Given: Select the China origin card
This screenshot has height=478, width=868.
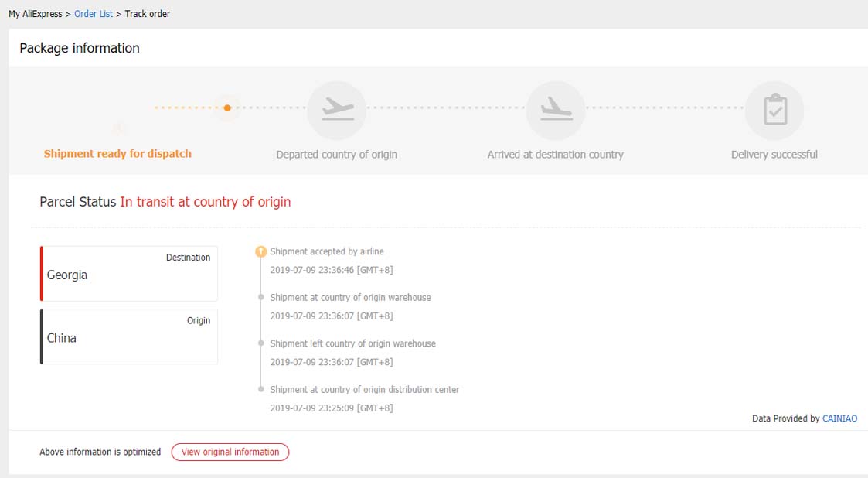Looking at the screenshot, I should coord(129,336).
